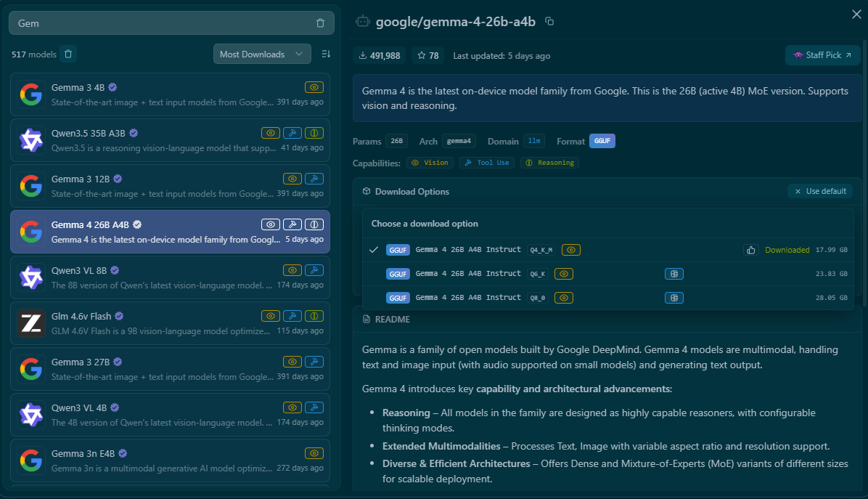Select the Qwen3 VL 8B model entry

pyautogui.click(x=170, y=277)
